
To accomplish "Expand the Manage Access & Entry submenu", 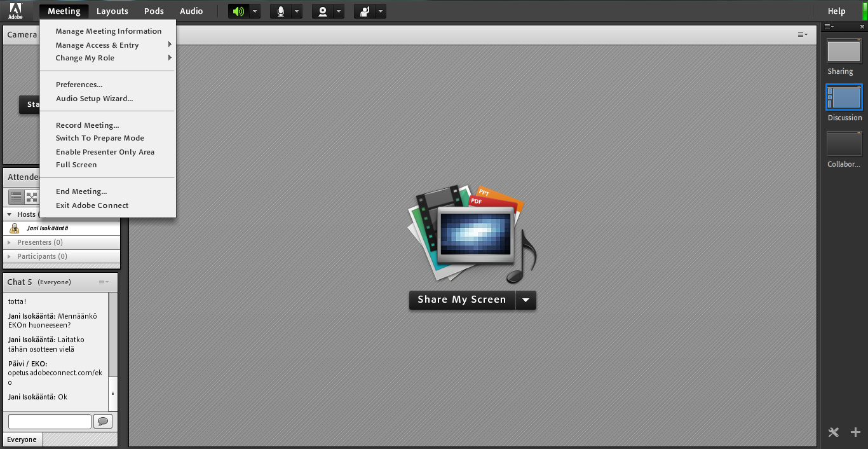I will point(108,45).
